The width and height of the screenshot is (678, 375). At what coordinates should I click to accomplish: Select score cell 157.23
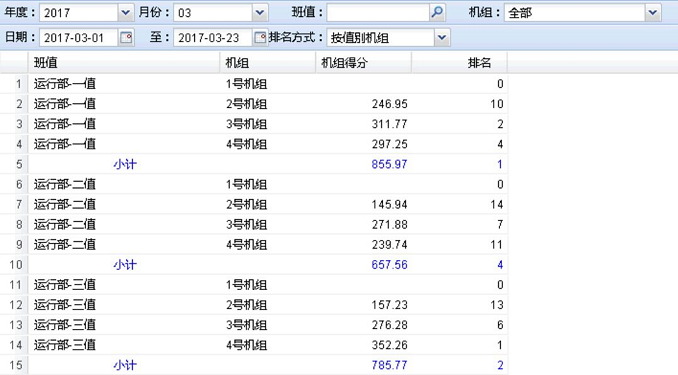pos(389,305)
